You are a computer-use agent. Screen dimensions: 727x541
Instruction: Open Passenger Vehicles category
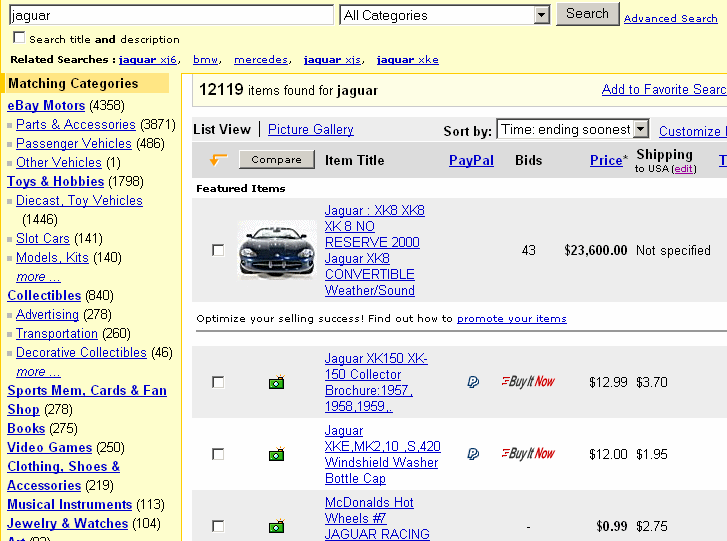(x=74, y=143)
